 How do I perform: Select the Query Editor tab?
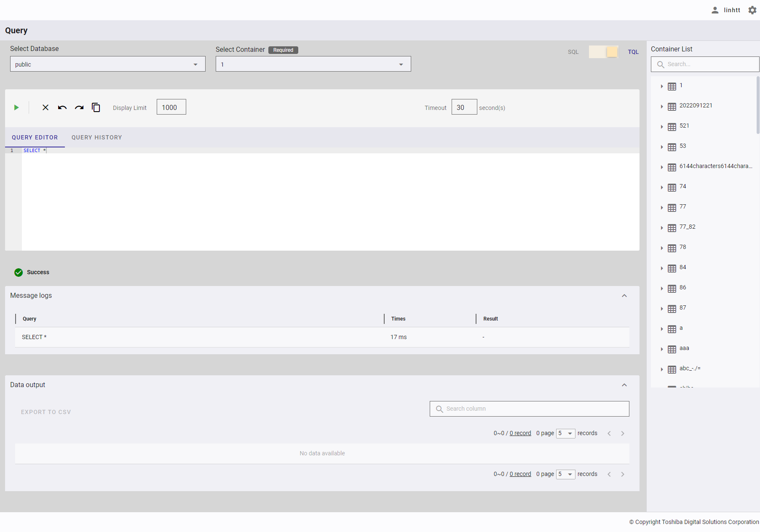tap(35, 137)
